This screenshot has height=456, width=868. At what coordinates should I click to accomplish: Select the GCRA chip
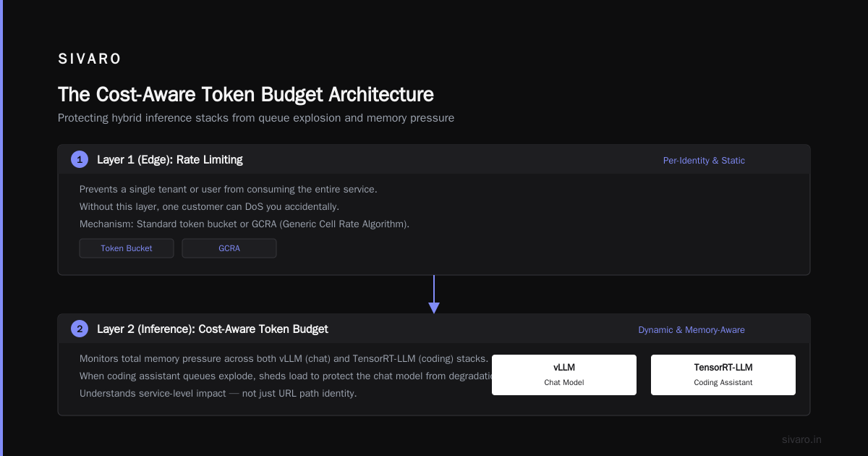click(x=229, y=248)
